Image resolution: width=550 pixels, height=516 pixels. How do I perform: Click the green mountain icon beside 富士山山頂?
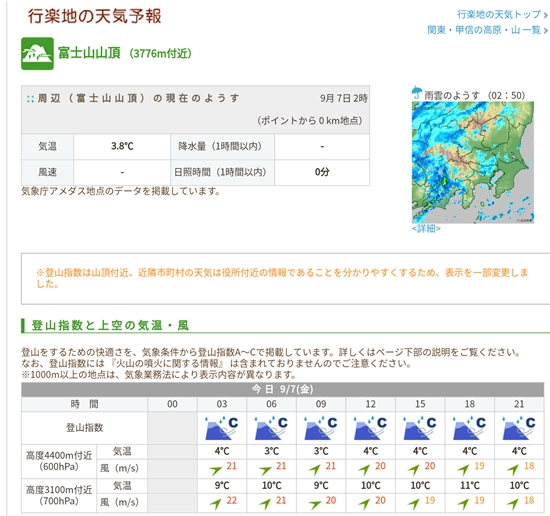point(37,54)
